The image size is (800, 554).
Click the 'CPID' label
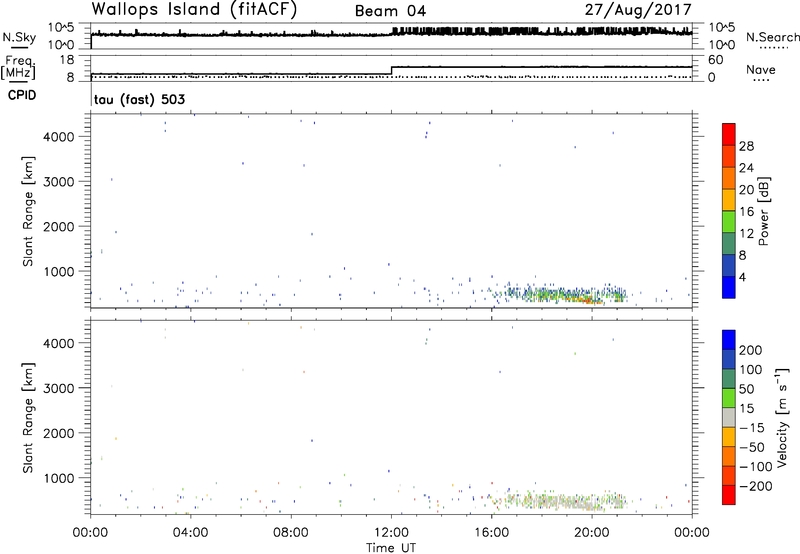[22, 95]
